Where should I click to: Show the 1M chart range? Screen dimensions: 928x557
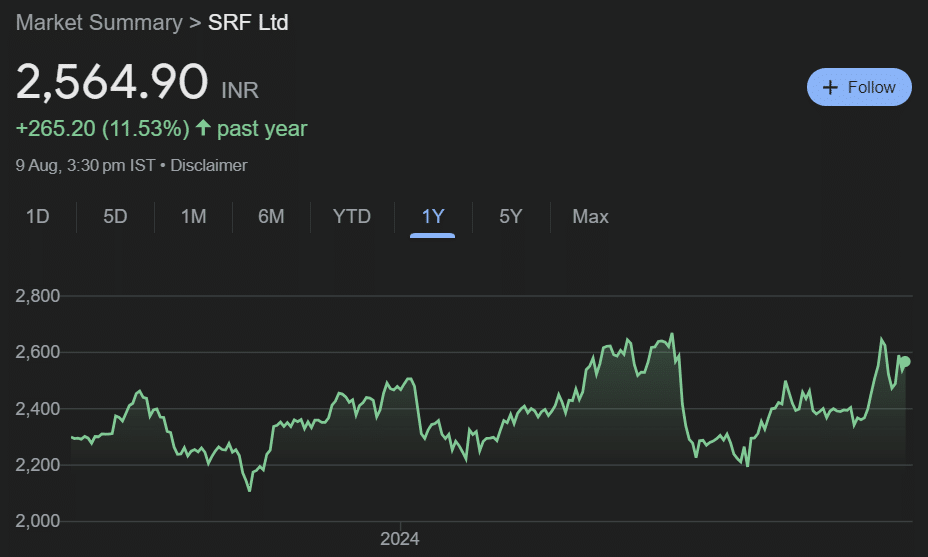(194, 217)
